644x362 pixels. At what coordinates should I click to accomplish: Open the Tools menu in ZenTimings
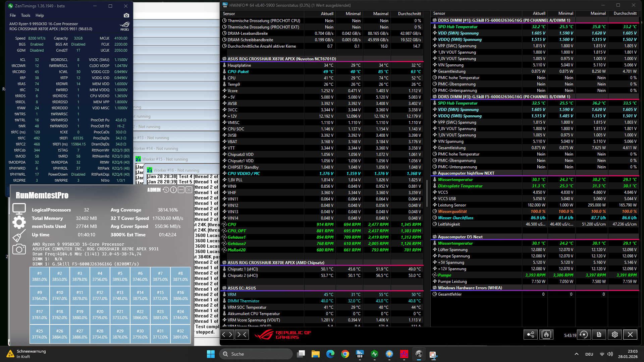pos(25,15)
